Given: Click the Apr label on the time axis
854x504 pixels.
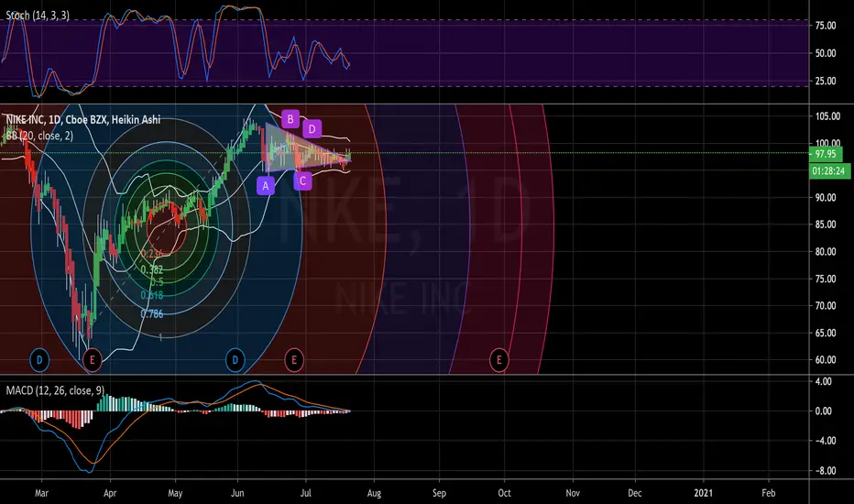Looking at the screenshot, I should pos(110,493).
